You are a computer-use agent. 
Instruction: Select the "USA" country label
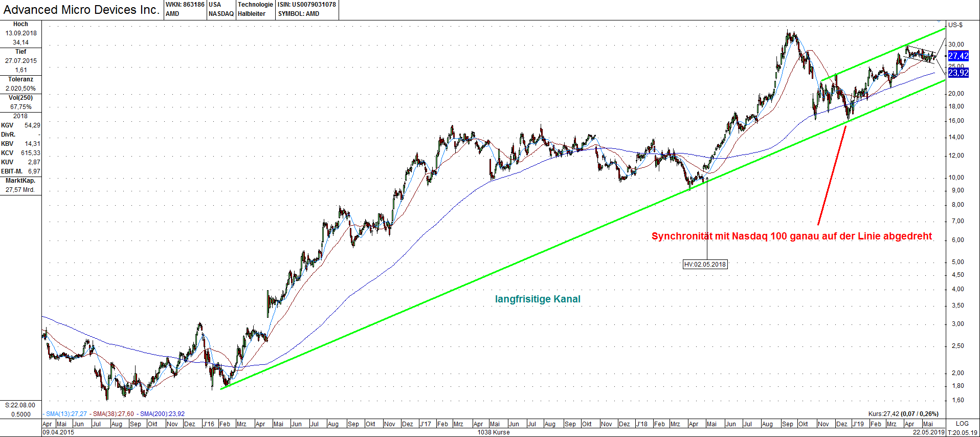tap(215, 5)
